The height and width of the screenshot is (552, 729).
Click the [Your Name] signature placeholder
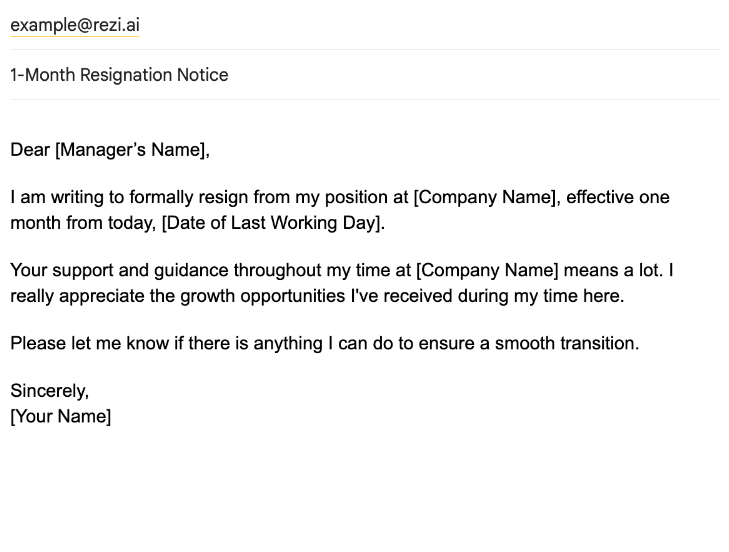60,416
